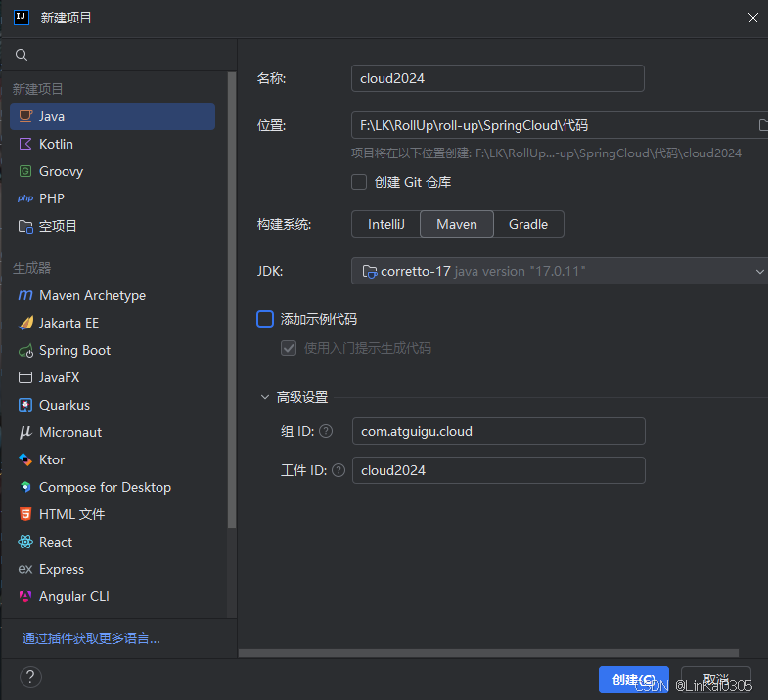Click the 项目将在以下位置创建 hint text

point(546,153)
